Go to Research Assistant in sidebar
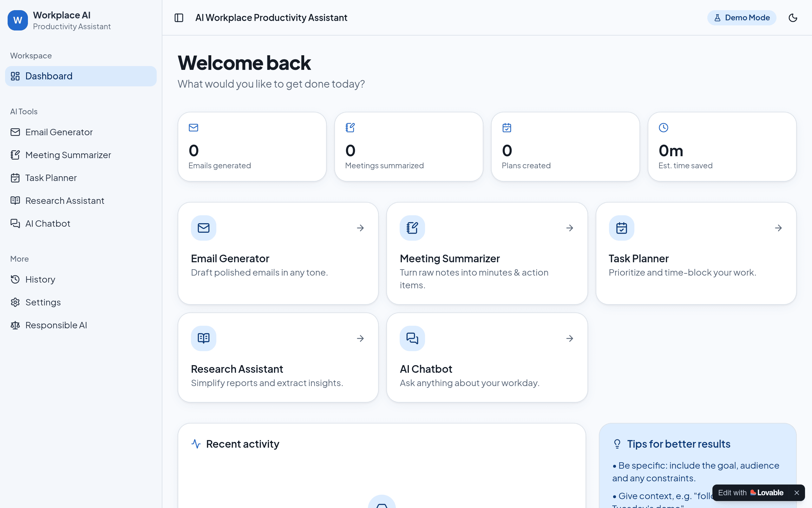The height and width of the screenshot is (508, 812). (81, 201)
